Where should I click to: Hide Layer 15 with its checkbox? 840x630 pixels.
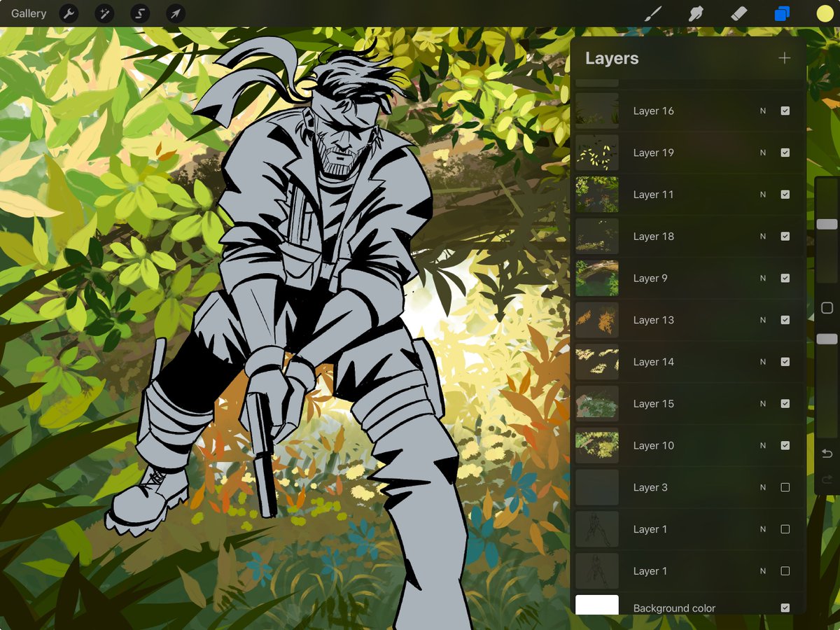pyautogui.click(x=785, y=404)
